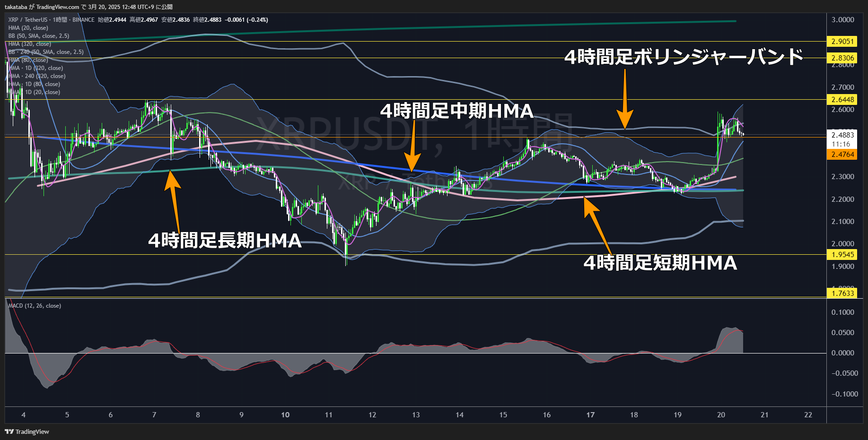Click the yellow 2.9051 price label
This screenshot has height=440, width=868.
point(842,42)
